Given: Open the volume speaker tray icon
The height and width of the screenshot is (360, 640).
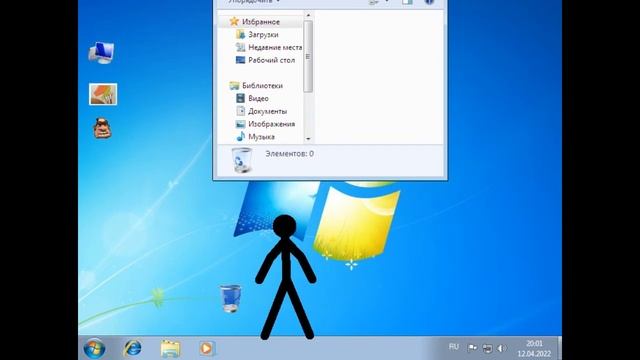Looking at the screenshot, I should click(x=501, y=348).
